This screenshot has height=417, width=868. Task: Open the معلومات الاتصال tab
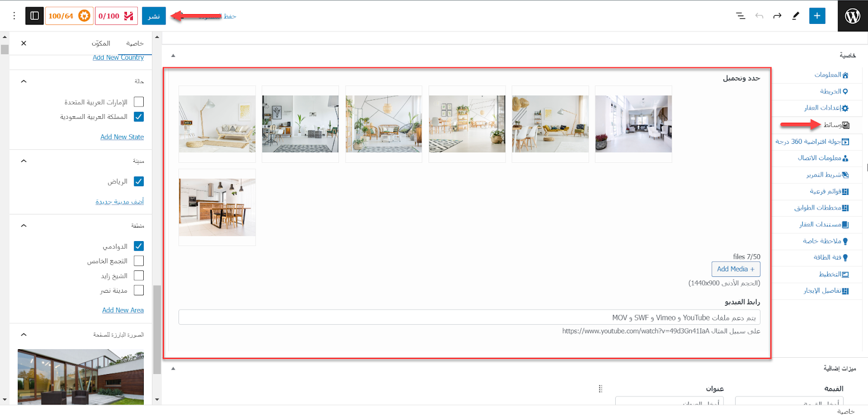pos(823,158)
